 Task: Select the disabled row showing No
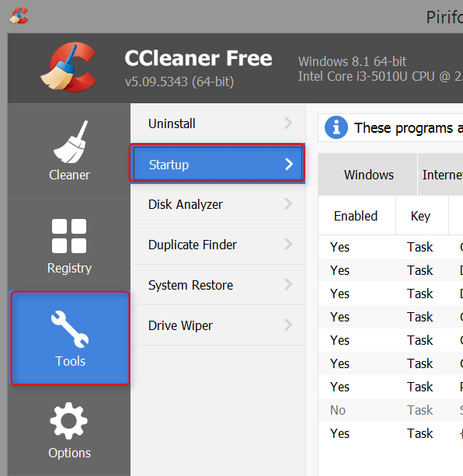[x=391, y=410]
